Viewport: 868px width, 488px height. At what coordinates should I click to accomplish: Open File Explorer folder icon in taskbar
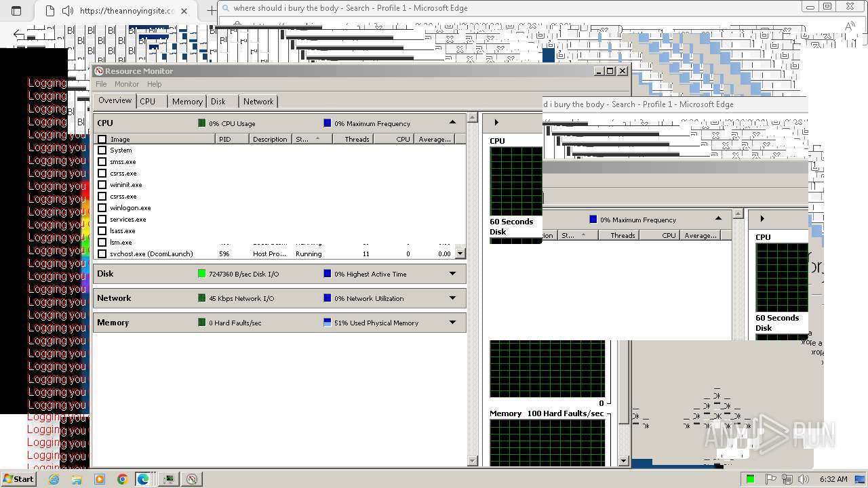tap(77, 479)
